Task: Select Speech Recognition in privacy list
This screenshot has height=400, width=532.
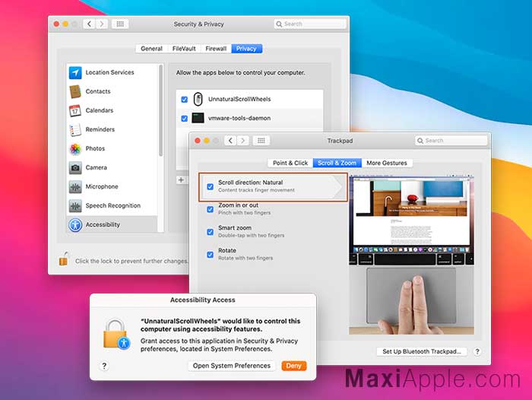Action: 112,205
